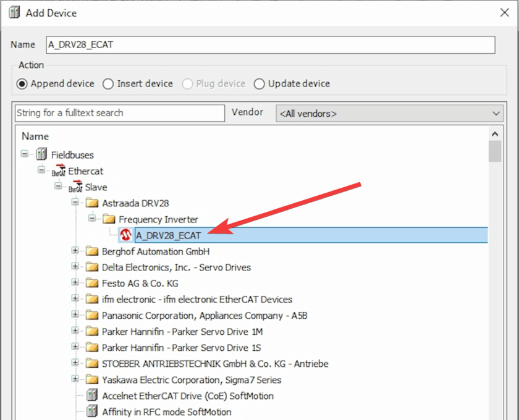Click the Panasonic Corporation folder icon
This screenshot has width=519, height=420.
(x=92, y=315)
